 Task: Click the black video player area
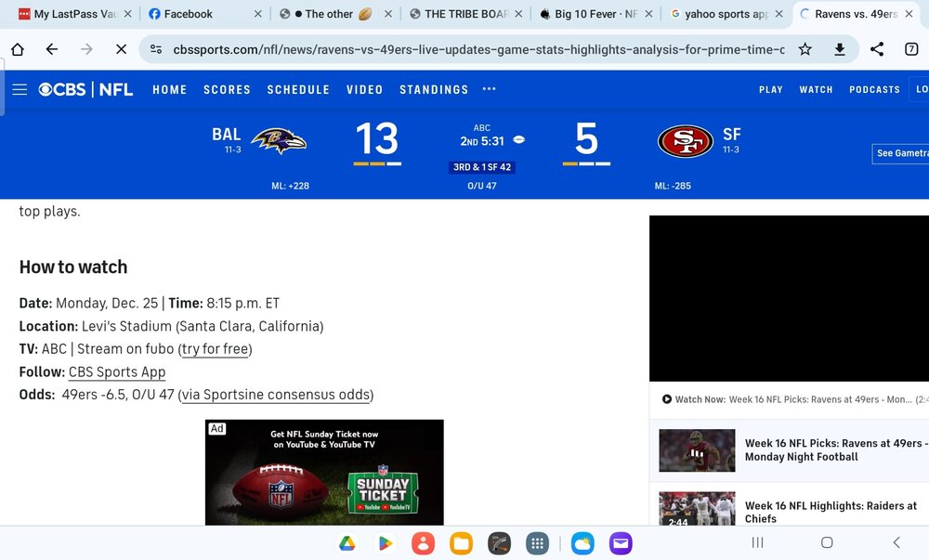tap(789, 298)
